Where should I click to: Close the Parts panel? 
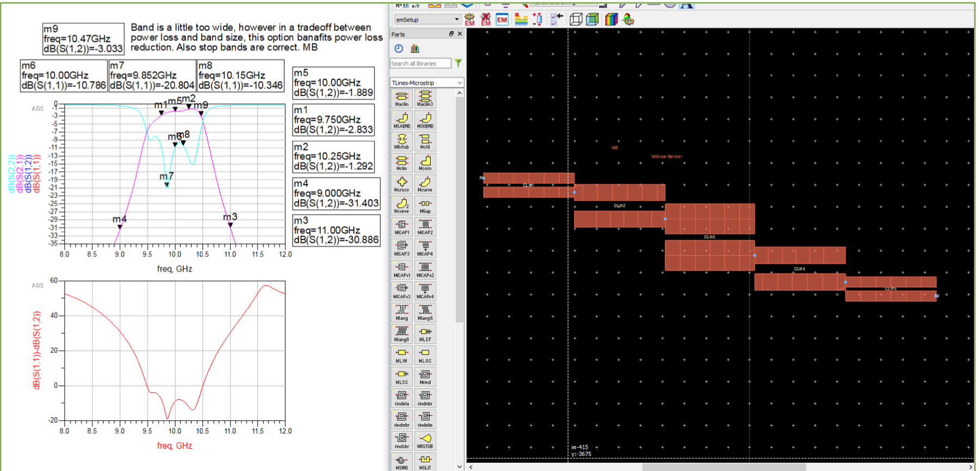pos(460,34)
